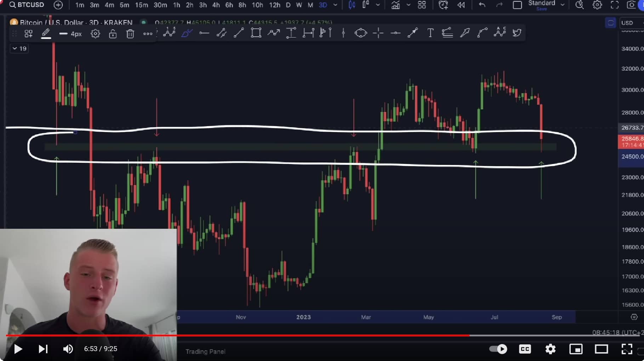Collapse the indicator legend showing 19
The image size is (644, 361).
(19, 48)
